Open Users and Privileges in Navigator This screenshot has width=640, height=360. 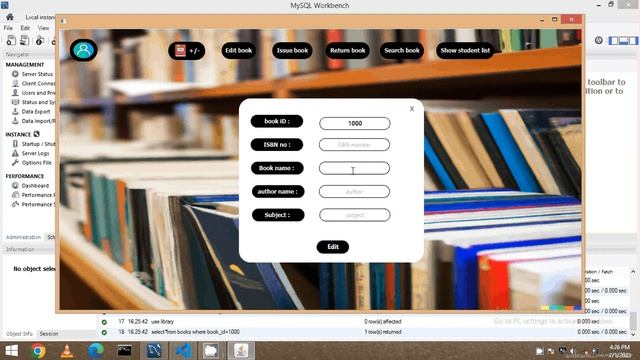(33, 93)
